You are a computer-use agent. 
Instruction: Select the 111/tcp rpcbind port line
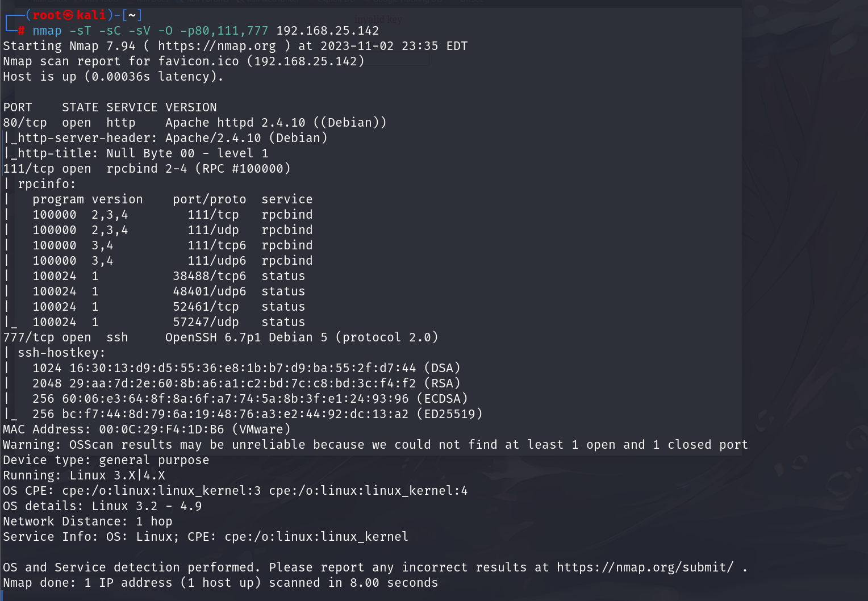coord(147,169)
